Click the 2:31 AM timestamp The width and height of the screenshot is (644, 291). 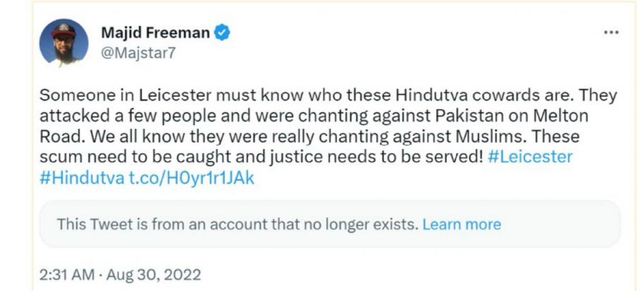click(x=64, y=275)
